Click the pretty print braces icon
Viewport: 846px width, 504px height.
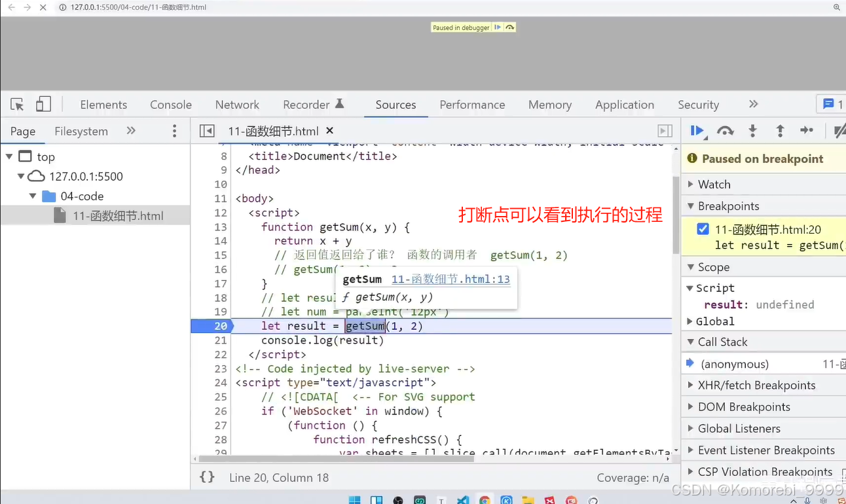point(207,477)
